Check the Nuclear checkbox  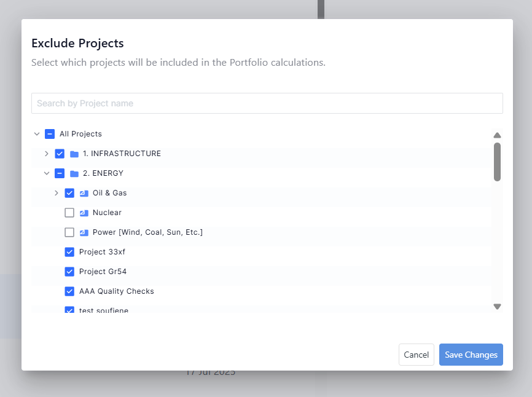tap(69, 213)
